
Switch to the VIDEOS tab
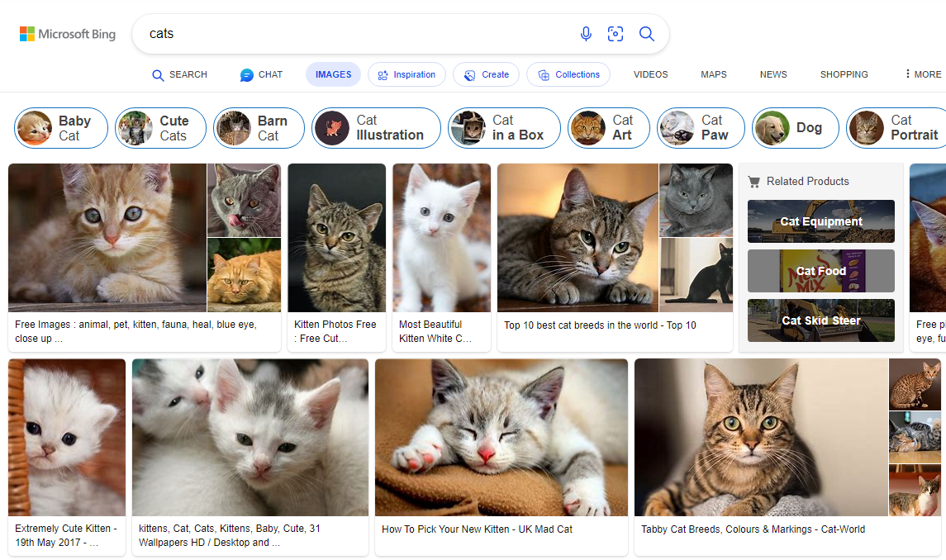(650, 74)
